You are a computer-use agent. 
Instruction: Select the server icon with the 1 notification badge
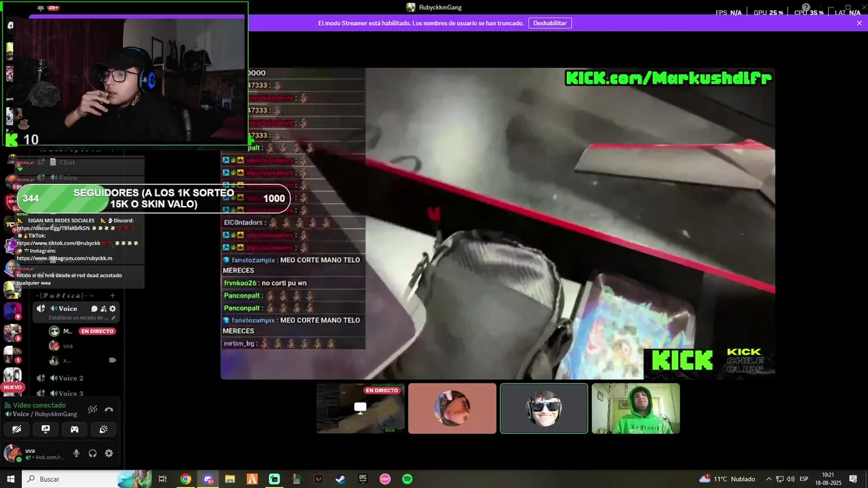point(12,354)
